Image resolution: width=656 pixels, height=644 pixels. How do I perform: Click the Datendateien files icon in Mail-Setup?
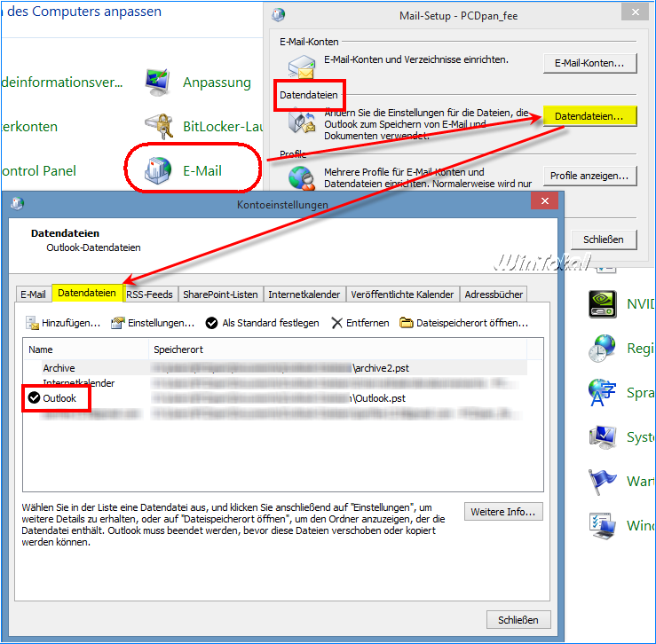click(x=301, y=122)
